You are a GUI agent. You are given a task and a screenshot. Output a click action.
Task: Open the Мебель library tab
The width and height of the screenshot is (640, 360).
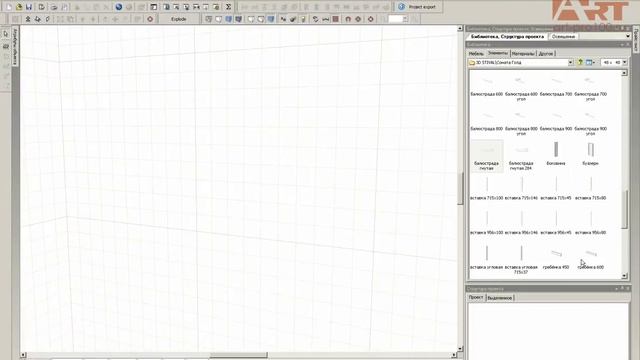pyautogui.click(x=476, y=53)
